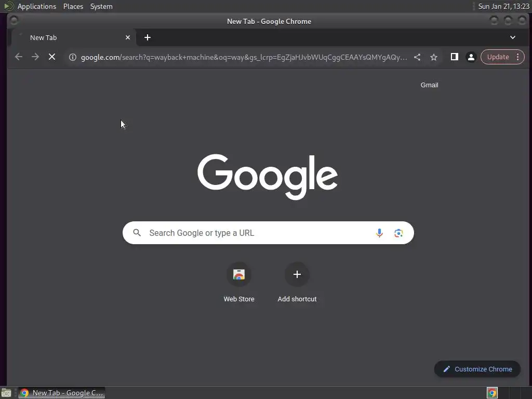
Task: Click the Google logo
Action: coord(268,177)
